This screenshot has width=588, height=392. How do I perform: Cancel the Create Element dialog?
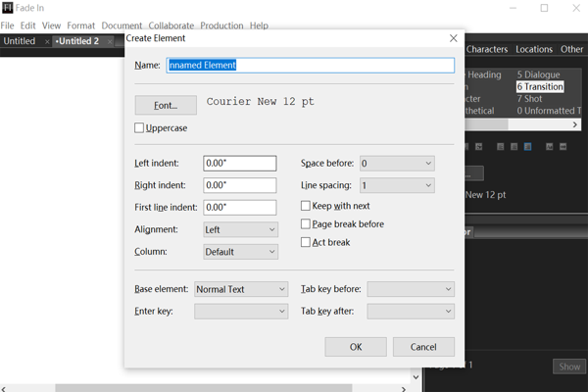(x=423, y=347)
